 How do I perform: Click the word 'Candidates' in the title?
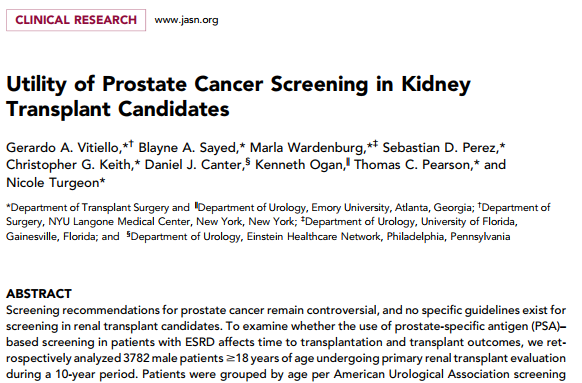point(174,109)
